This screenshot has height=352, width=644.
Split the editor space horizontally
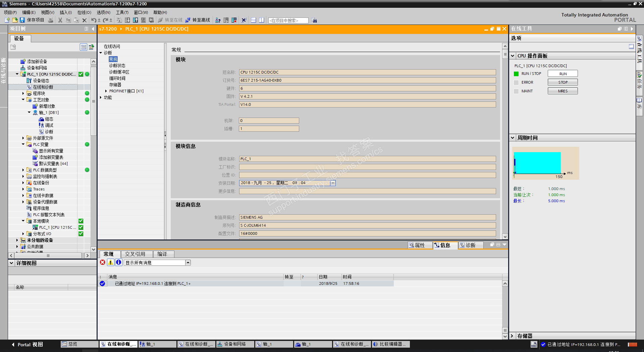pyautogui.click(x=254, y=20)
